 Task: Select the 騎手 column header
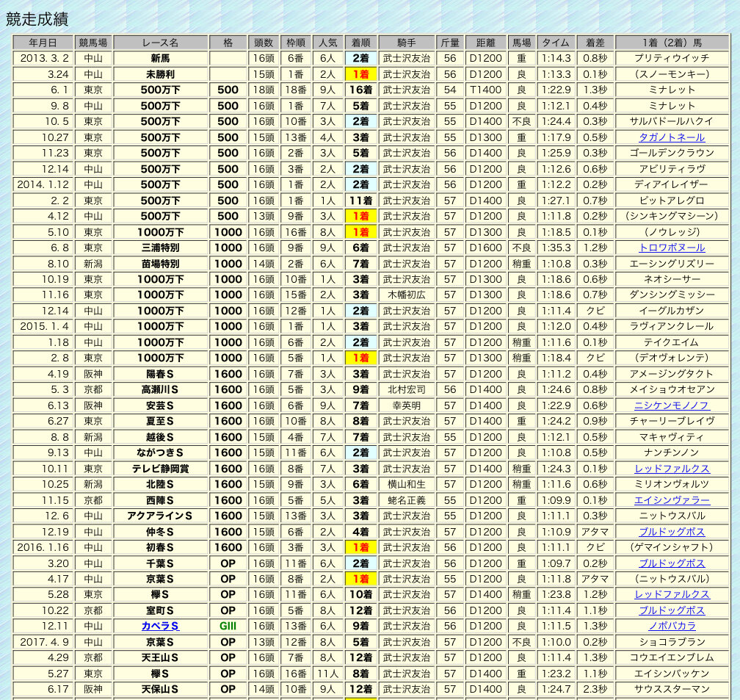[x=406, y=43]
